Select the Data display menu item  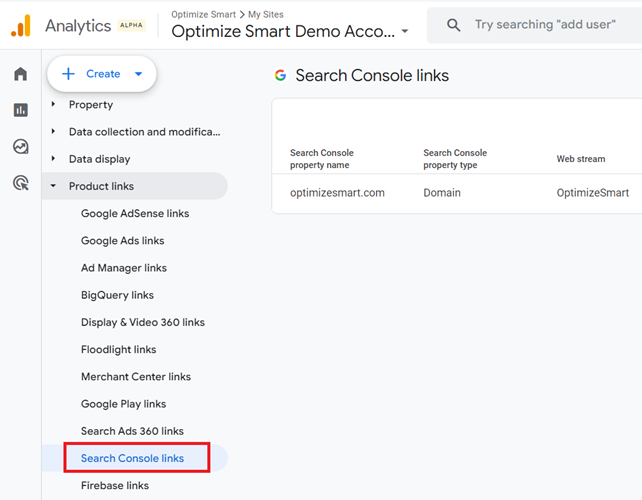(x=99, y=159)
